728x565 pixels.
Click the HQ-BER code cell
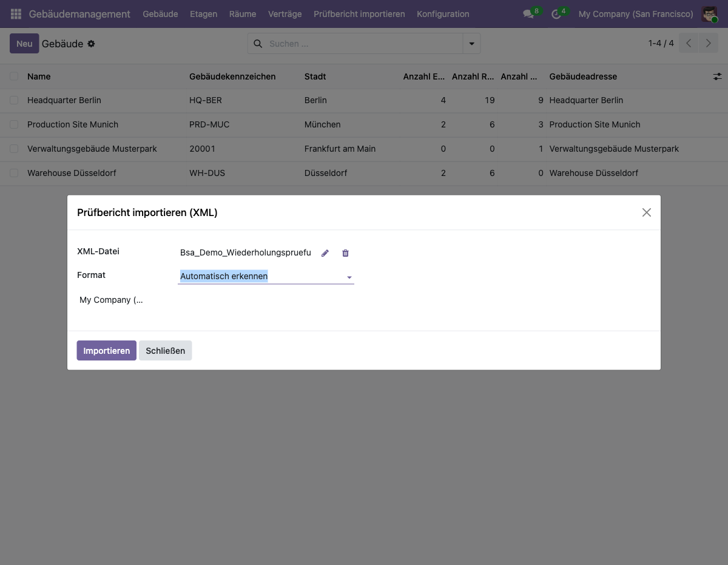206,100
